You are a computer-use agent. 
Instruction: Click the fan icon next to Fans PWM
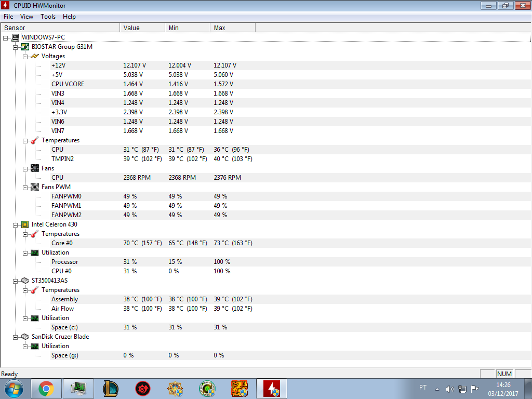(x=35, y=187)
